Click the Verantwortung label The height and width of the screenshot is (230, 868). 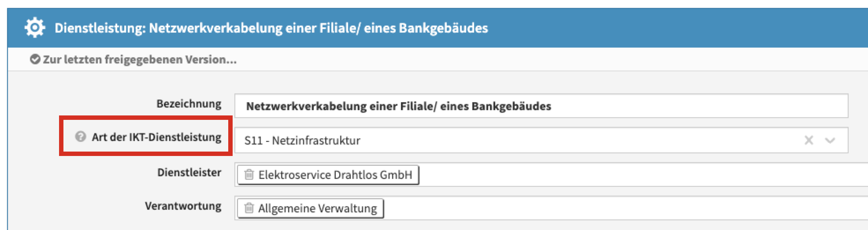click(183, 206)
